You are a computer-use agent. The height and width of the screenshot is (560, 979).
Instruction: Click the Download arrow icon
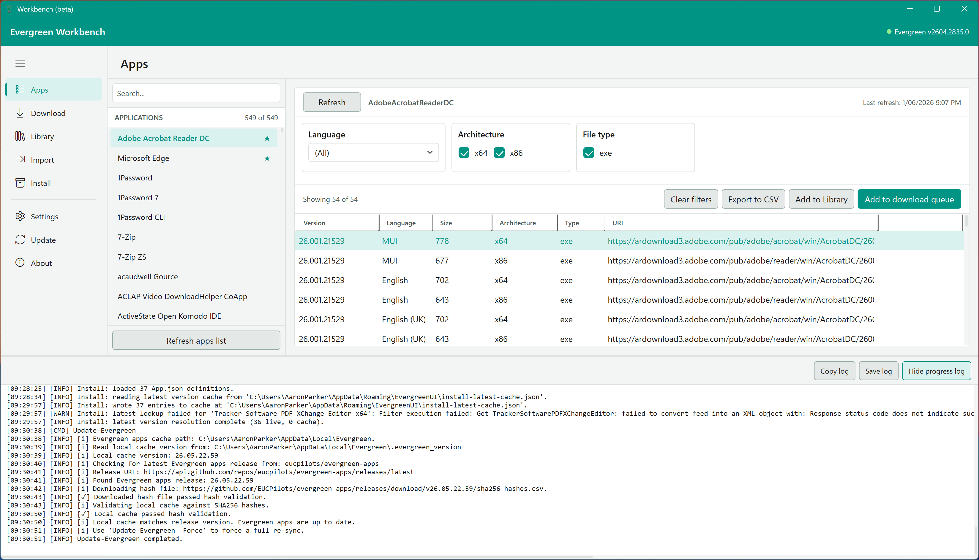pos(20,113)
